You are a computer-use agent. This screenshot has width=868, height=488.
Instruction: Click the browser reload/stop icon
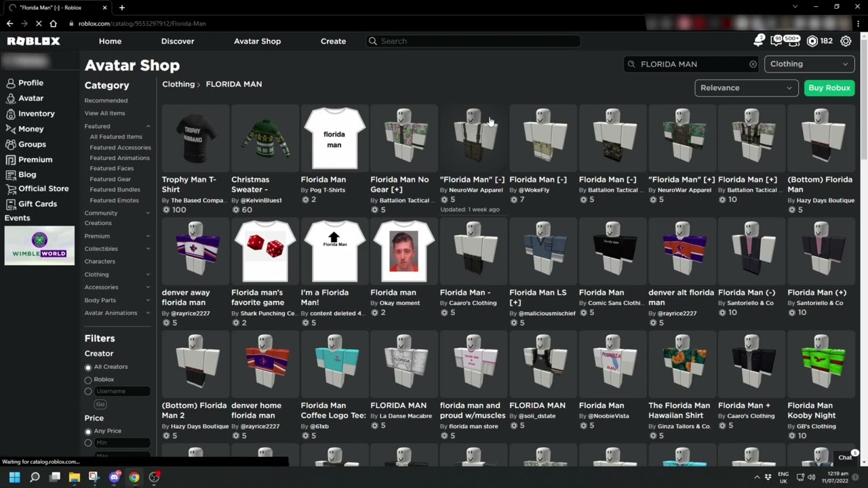pyautogui.click(x=39, y=24)
